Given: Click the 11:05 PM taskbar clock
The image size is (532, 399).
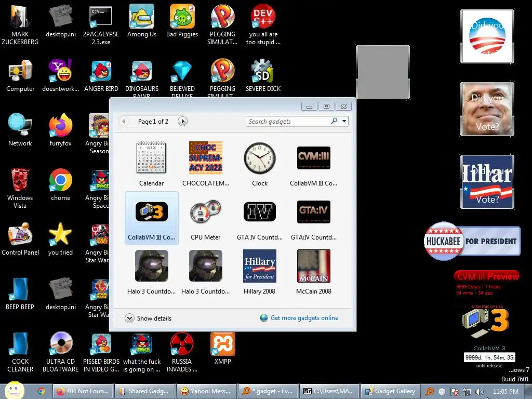Looking at the screenshot, I should [506, 392].
